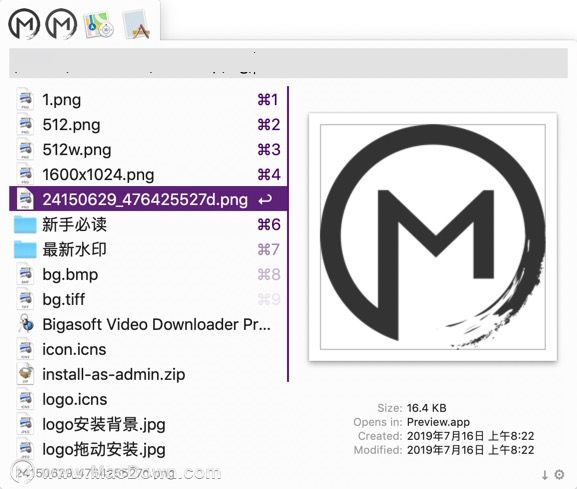This screenshot has width=577, height=489.
Task: Select the install-as-admin.zip file row
Action: point(148,375)
